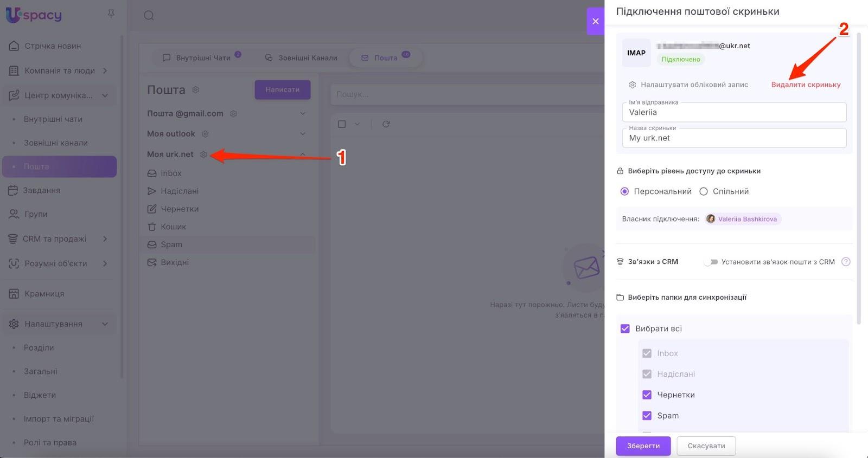
Task: Select the Спільний access radio
Action: coord(704,191)
